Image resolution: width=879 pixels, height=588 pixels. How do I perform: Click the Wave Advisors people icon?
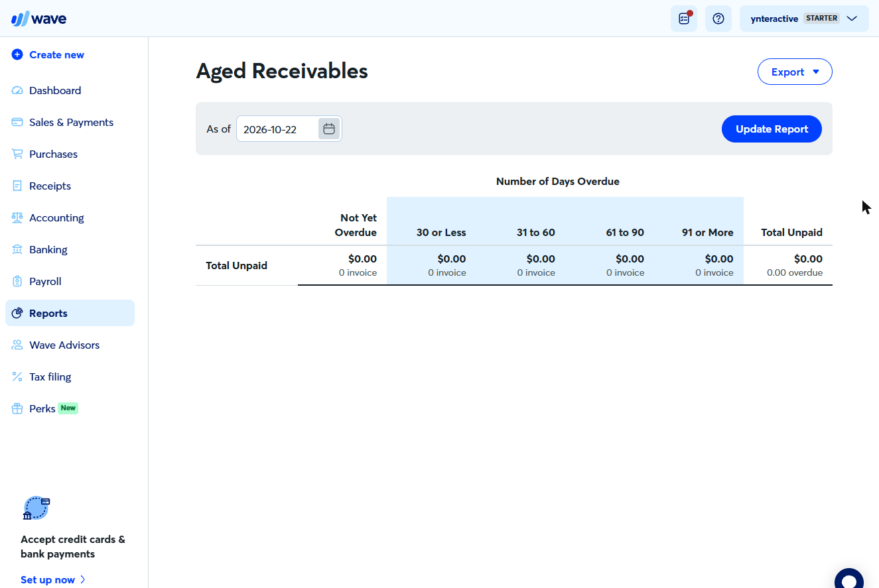[x=17, y=345]
